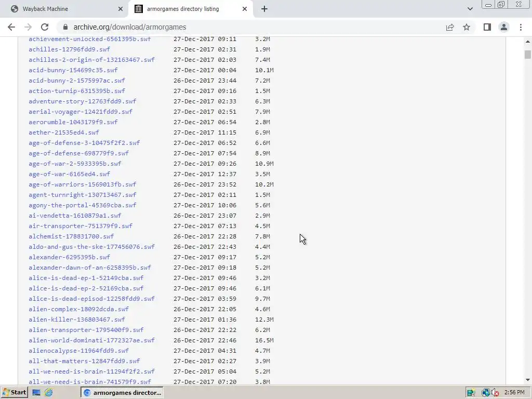The image size is (532, 399).
Task: Click alice-is-dead-episod-12258fdd9.swf link
Action: pyautogui.click(x=91, y=299)
